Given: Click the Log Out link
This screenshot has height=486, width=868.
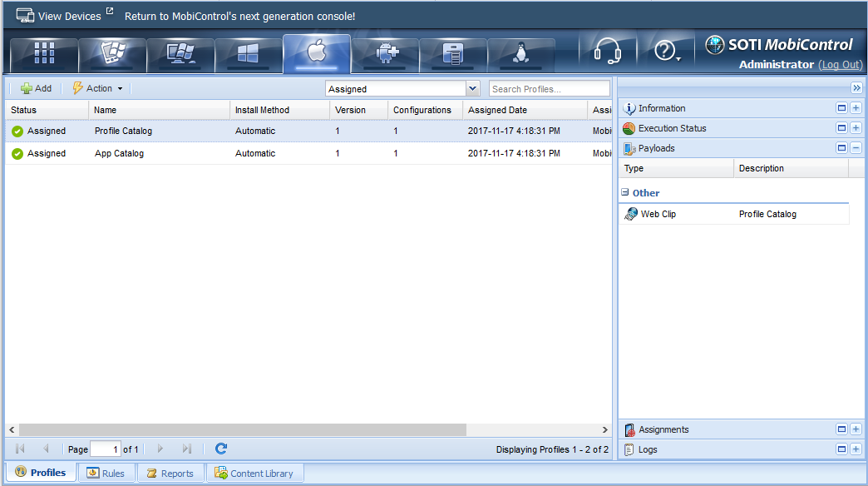Looking at the screenshot, I should (x=840, y=65).
